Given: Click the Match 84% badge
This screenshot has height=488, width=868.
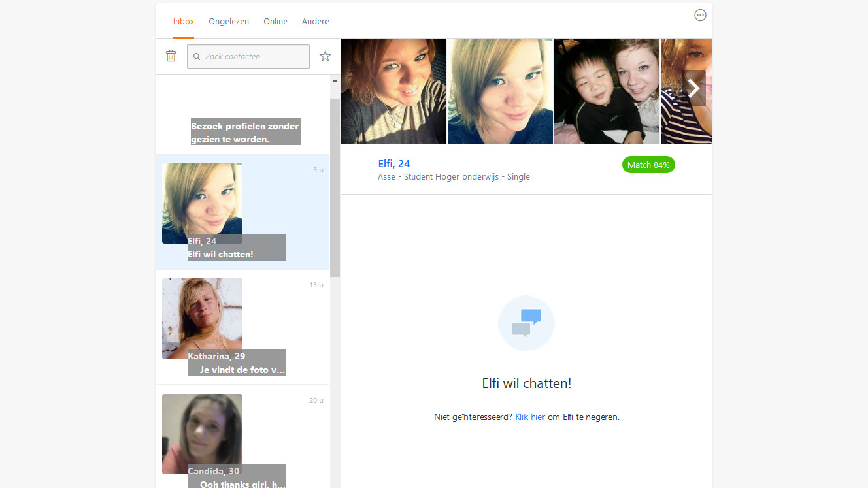Looking at the screenshot, I should click(648, 165).
